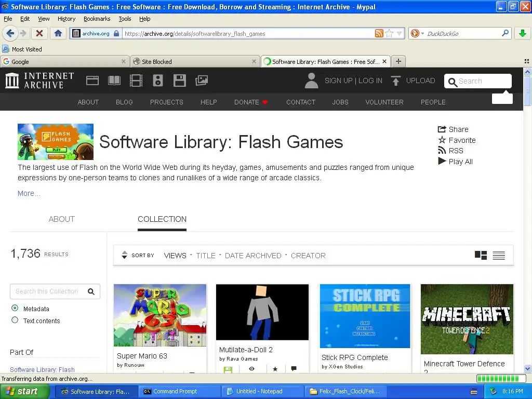
Task: Open the Super Mario 63 thumbnail
Action: click(160, 315)
